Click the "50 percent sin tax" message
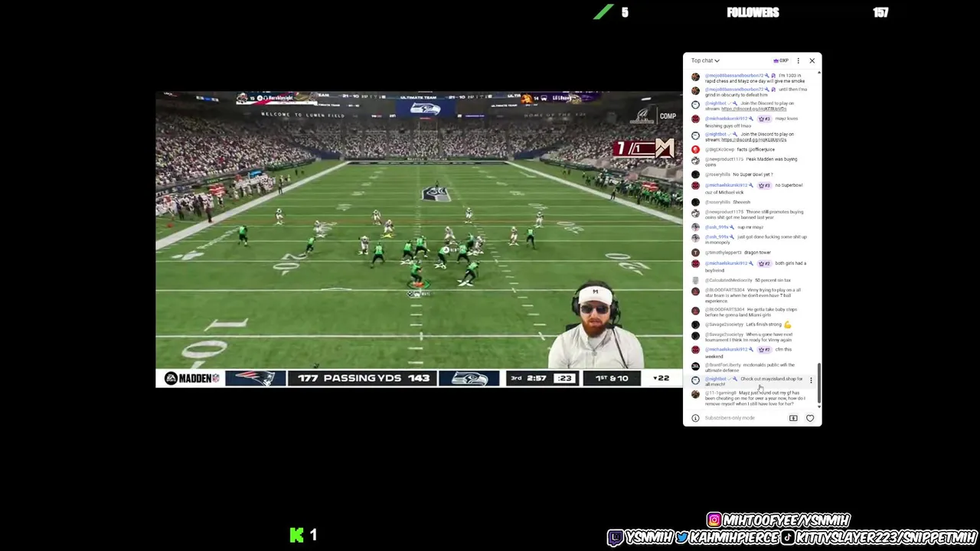980x551 pixels. [x=773, y=280]
